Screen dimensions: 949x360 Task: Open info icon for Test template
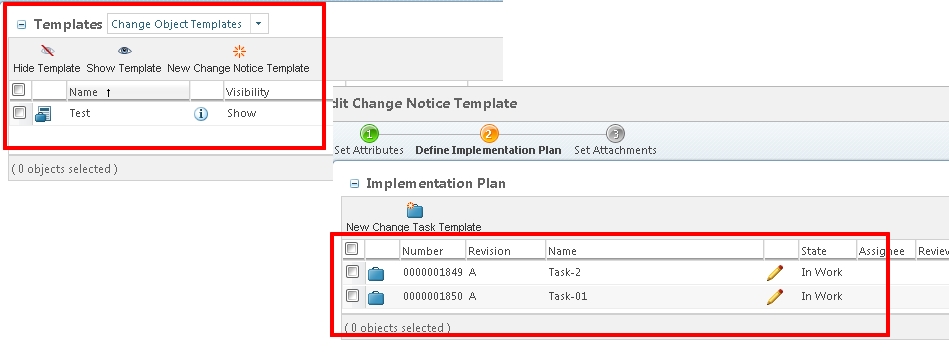[201, 113]
